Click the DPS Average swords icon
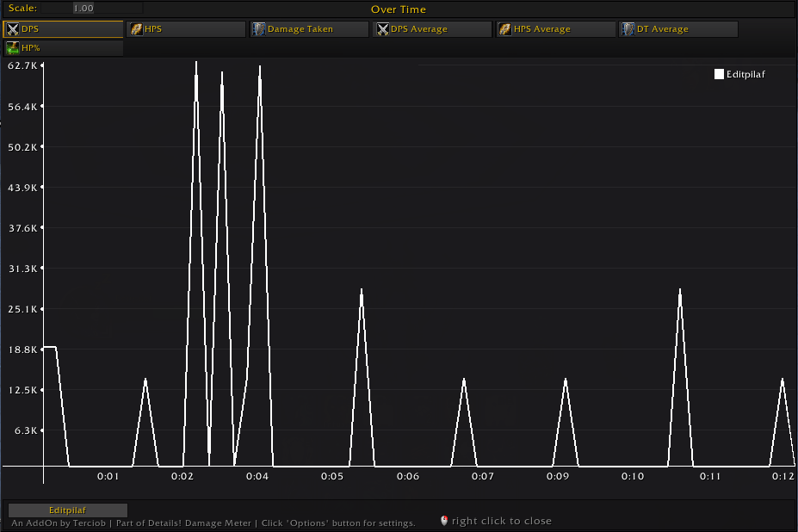The height and width of the screenshot is (532, 798). pyautogui.click(x=383, y=29)
